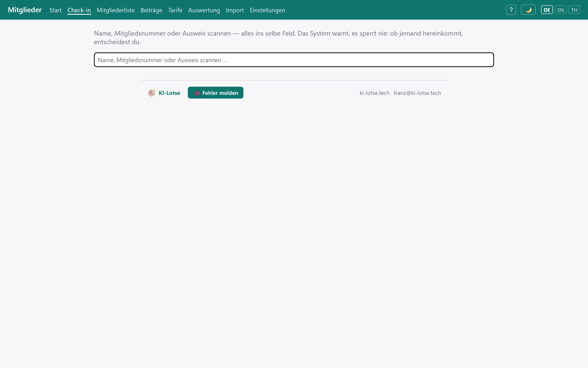Navigate to Beiträge
Viewport: 588px width, 368px height.
[151, 10]
